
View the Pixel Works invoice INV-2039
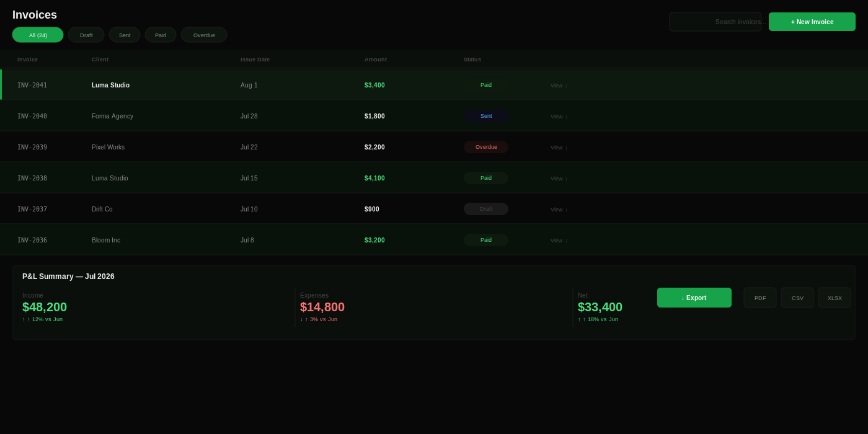(x=559, y=148)
